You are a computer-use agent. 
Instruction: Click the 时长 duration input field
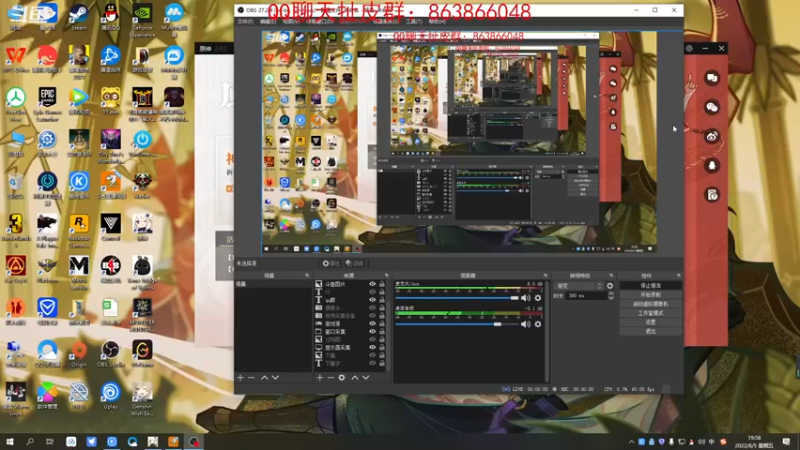click(x=587, y=295)
